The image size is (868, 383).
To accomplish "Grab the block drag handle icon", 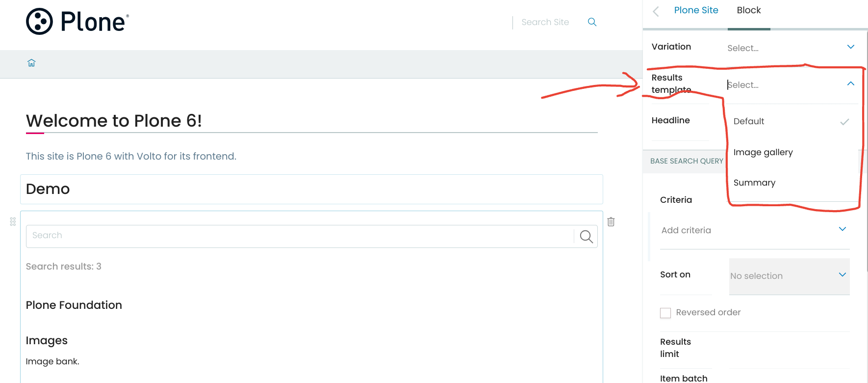I will click(x=13, y=221).
